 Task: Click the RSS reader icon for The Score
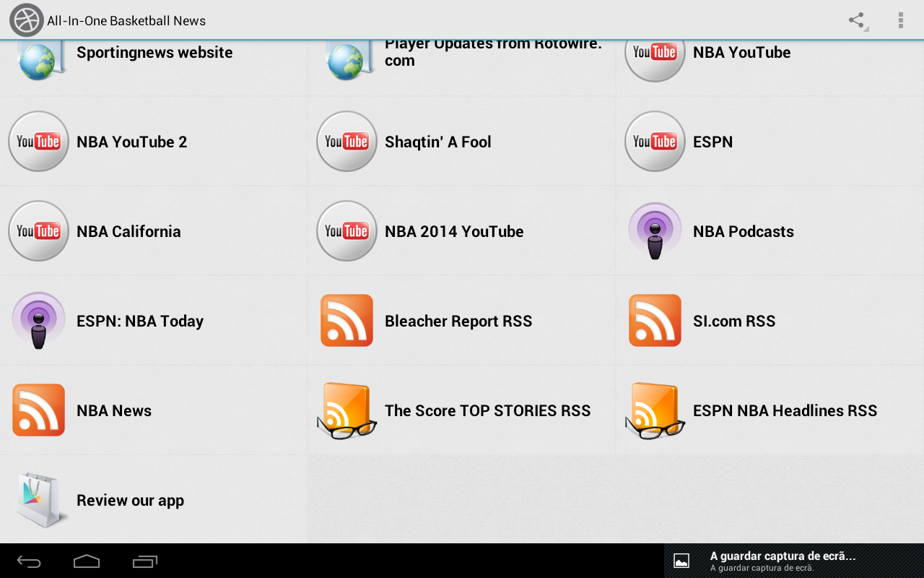click(x=346, y=410)
